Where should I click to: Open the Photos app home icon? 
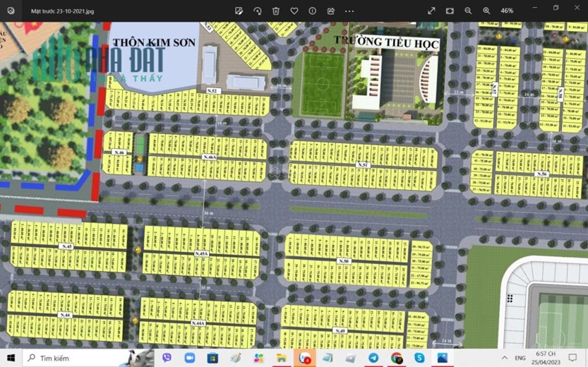point(11,11)
